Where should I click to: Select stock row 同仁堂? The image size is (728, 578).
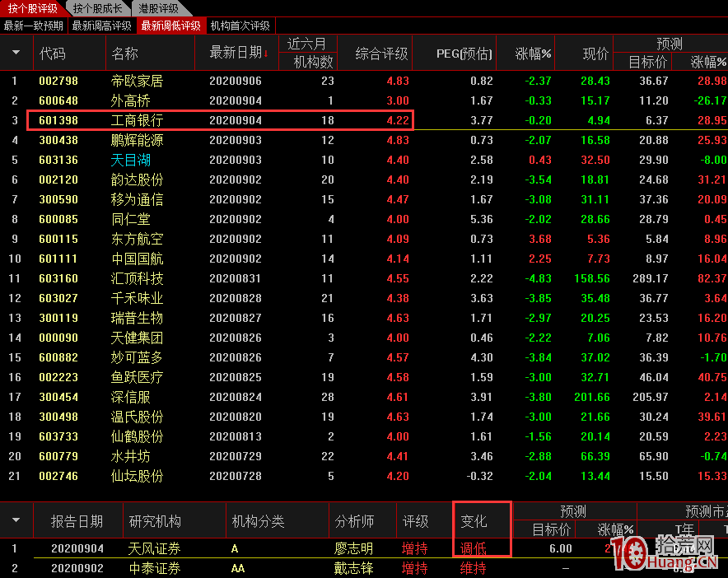364,219
